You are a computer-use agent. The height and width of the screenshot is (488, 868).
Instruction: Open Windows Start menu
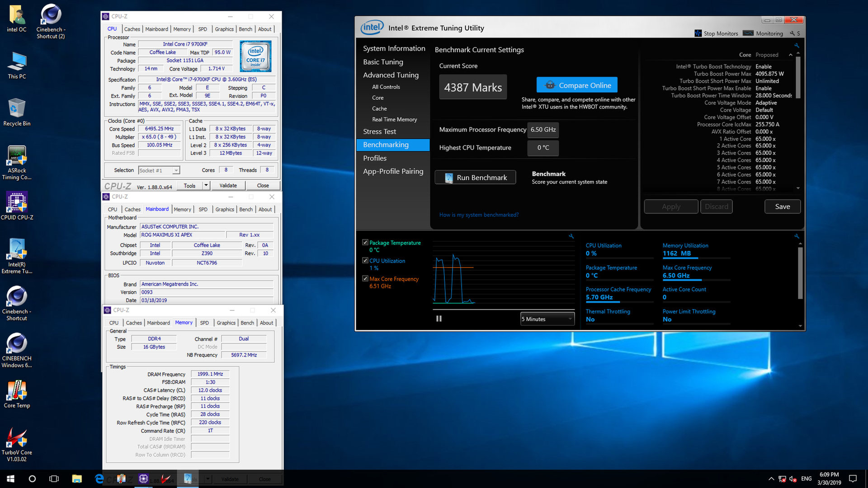pyautogui.click(x=10, y=479)
